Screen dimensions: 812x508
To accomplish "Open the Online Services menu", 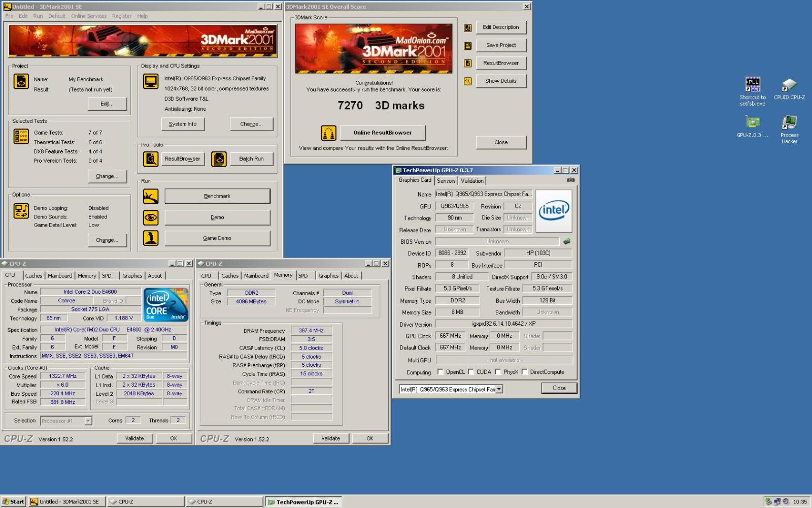I will tap(89, 16).
